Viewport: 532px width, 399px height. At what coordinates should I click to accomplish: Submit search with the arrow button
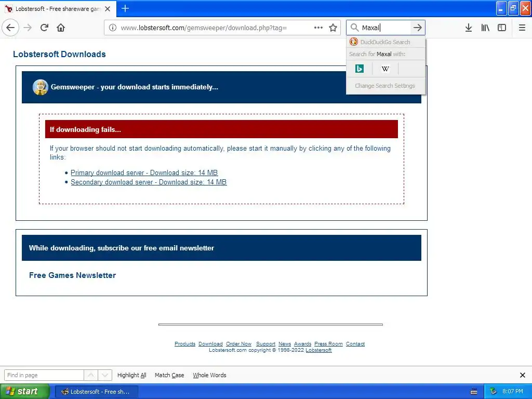coord(418,28)
